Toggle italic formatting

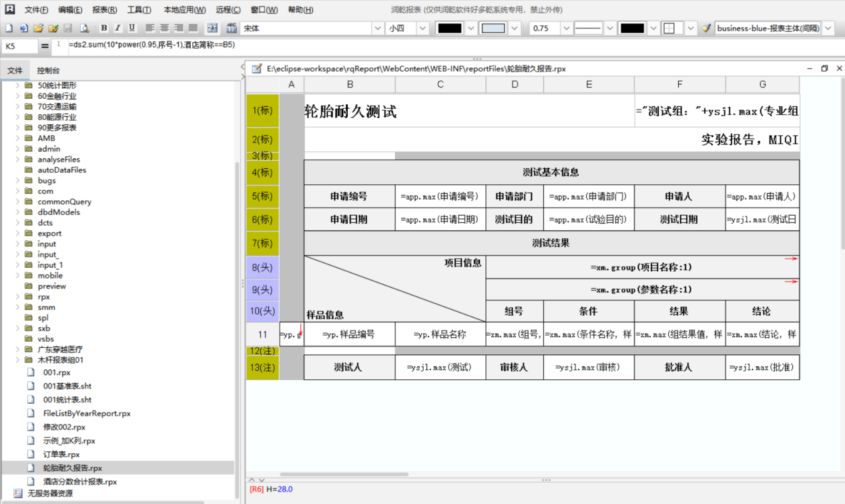click(x=118, y=28)
